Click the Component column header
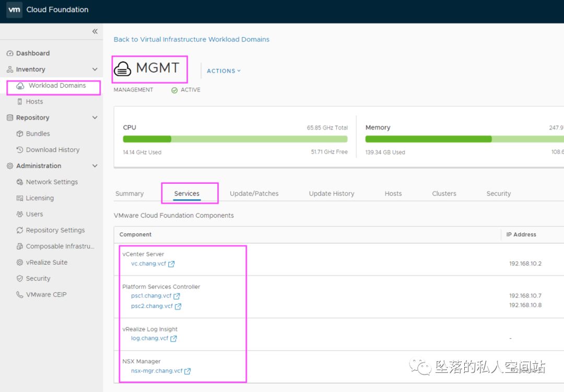The width and height of the screenshot is (564, 392). pyautogui.click(x=135, y=234)
